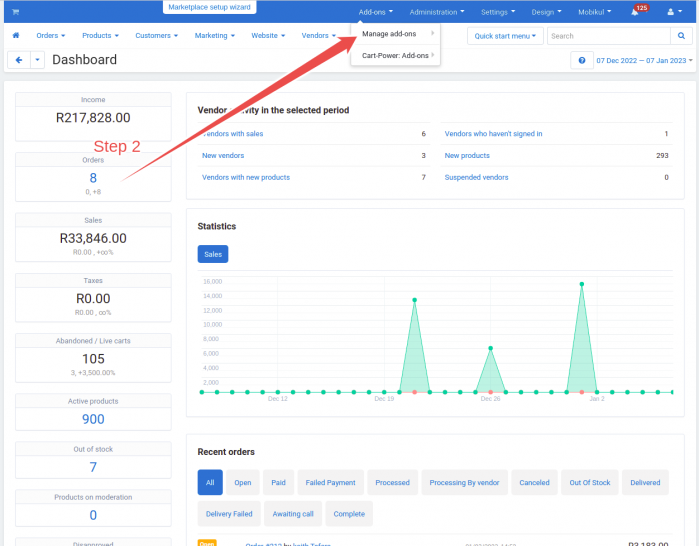Screen dimensions: 700x546
Task: Open the Mobikul top menu
Action: coord(595,12)
